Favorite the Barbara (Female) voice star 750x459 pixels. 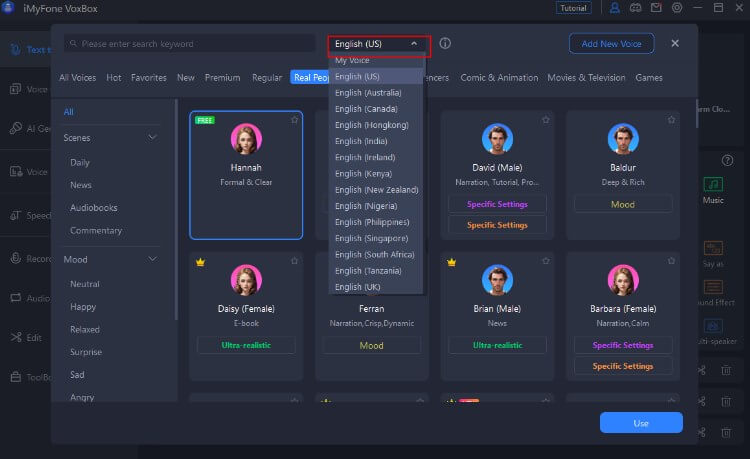(x=671, y=261)
